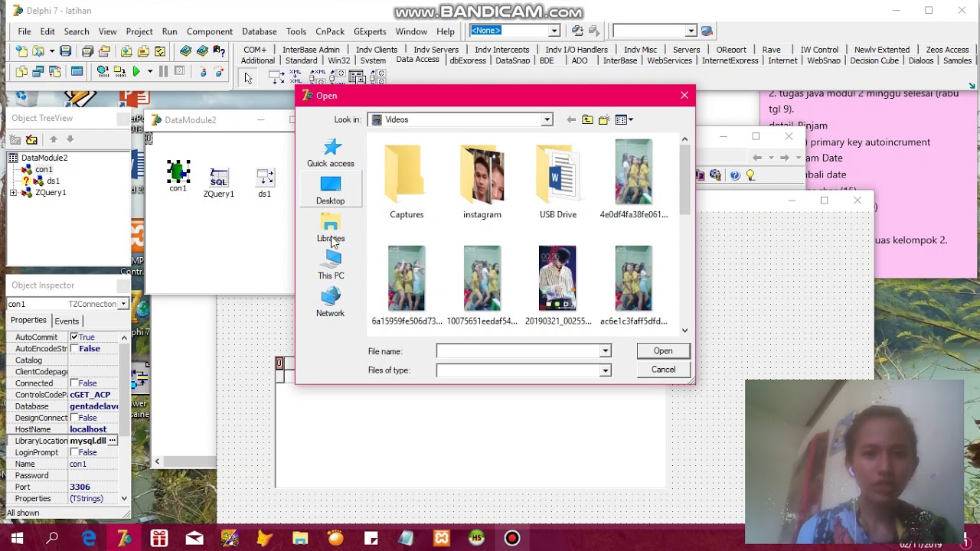Switch to ADO component palette tab
Viewport: 980px width, 551px height.
[x=580, y=60]
